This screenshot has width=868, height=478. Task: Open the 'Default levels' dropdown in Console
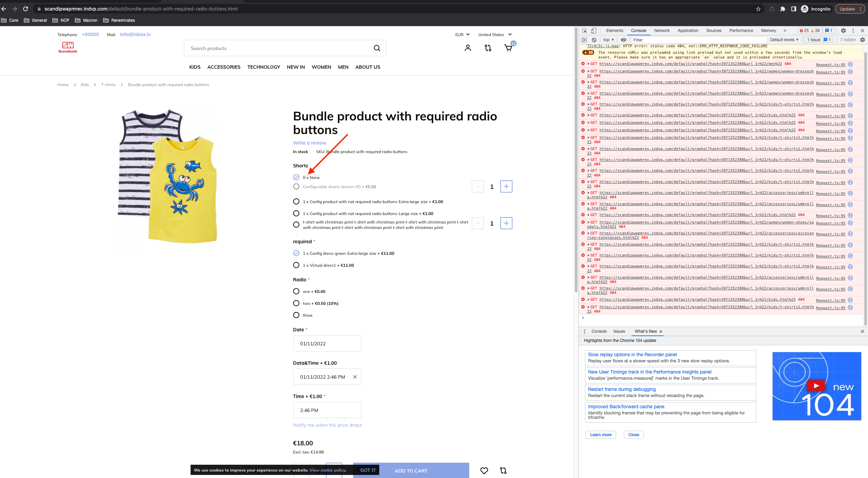click(783, 40)
